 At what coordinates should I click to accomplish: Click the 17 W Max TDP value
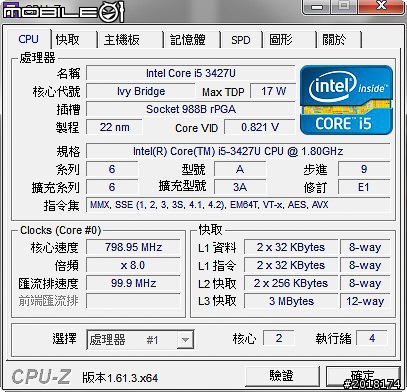pos(273,91)
